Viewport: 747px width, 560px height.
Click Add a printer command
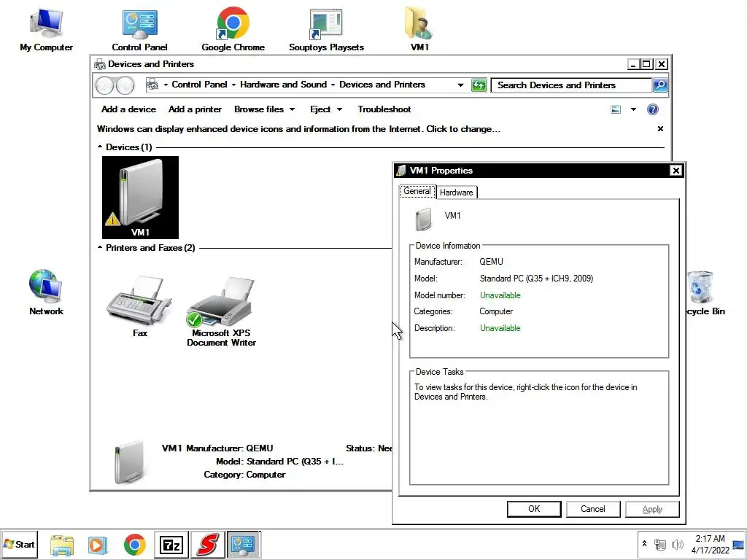click(195, 109)
